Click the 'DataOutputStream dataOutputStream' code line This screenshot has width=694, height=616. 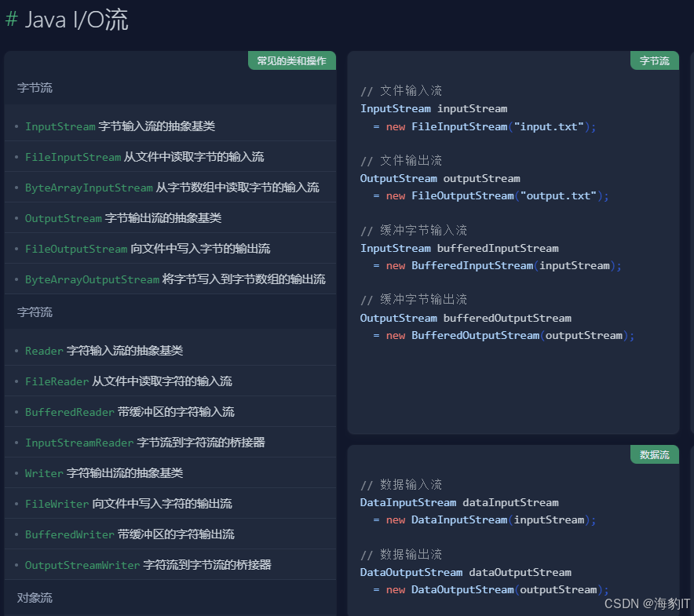click(x=466, y=572)
